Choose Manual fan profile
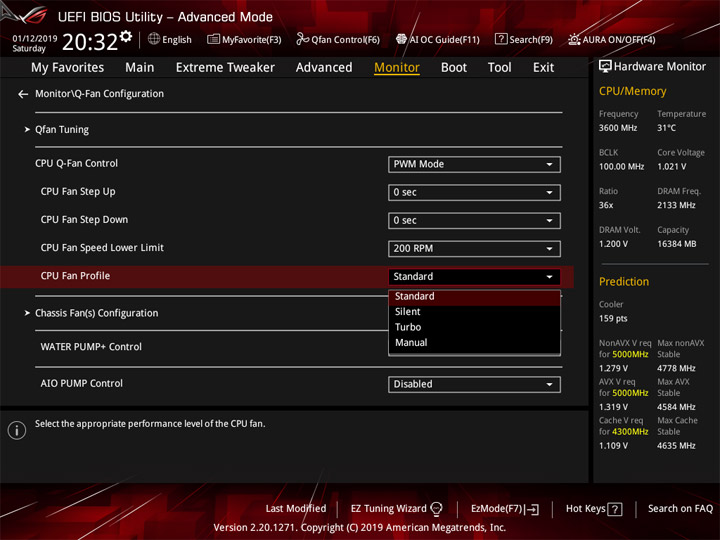 pos(474,343)
